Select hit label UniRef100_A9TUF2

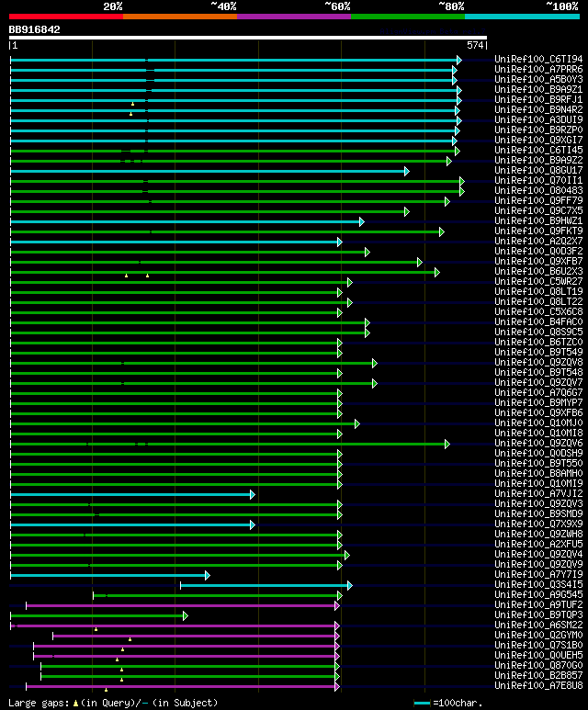538,605
